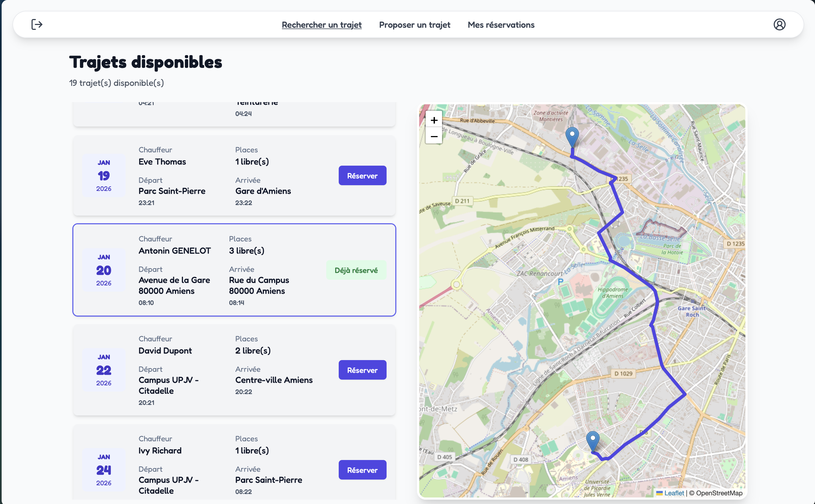The width and height of the screenshot is (815, 504).
Task: Click the logout icon in header
Action: [37, 25]
